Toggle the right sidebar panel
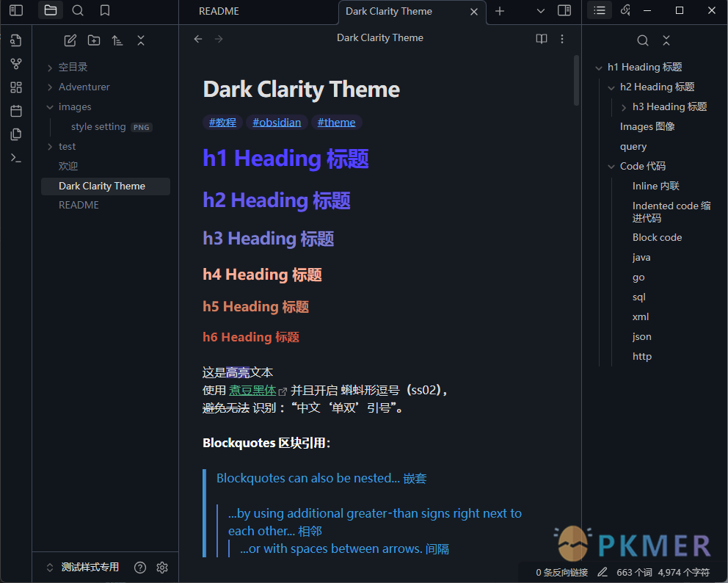This screenshot has width=728, height=583. (564, 10)
